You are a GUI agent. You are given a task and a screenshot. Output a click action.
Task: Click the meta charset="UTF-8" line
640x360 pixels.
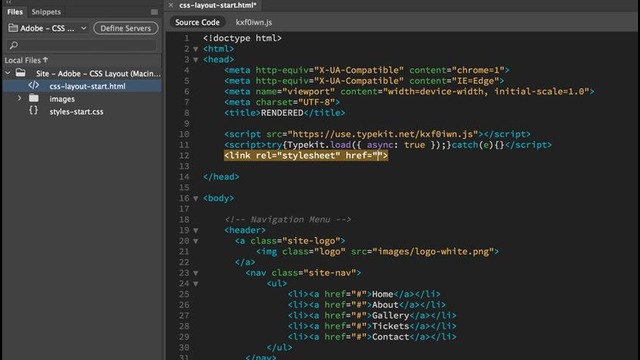[282, 102]
